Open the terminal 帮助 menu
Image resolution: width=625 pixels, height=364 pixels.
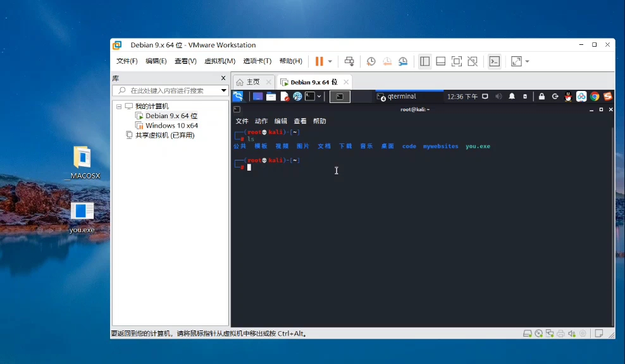(319, 121)
